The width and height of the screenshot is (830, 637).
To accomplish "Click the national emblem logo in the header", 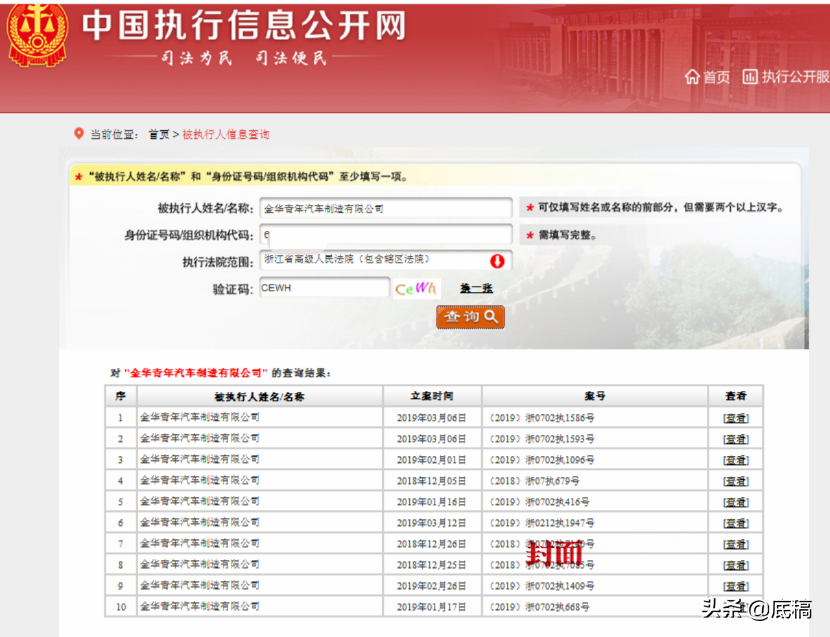I will pos(37,34).
